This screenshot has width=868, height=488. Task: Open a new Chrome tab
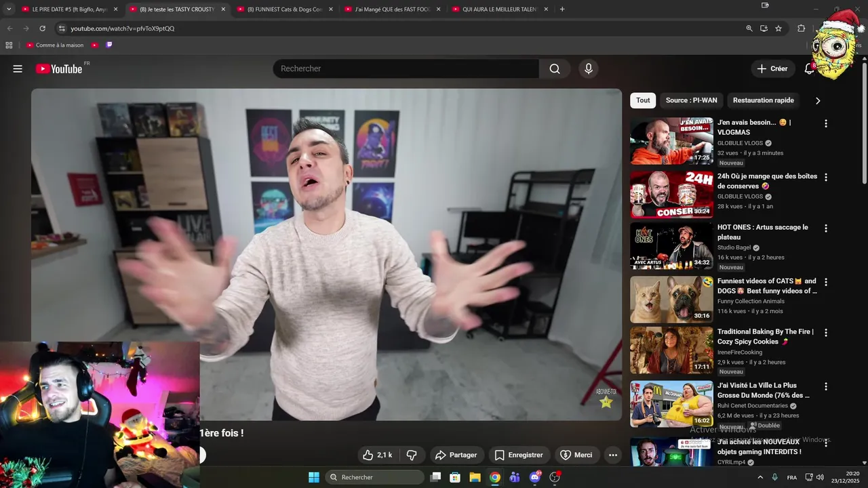562,9
